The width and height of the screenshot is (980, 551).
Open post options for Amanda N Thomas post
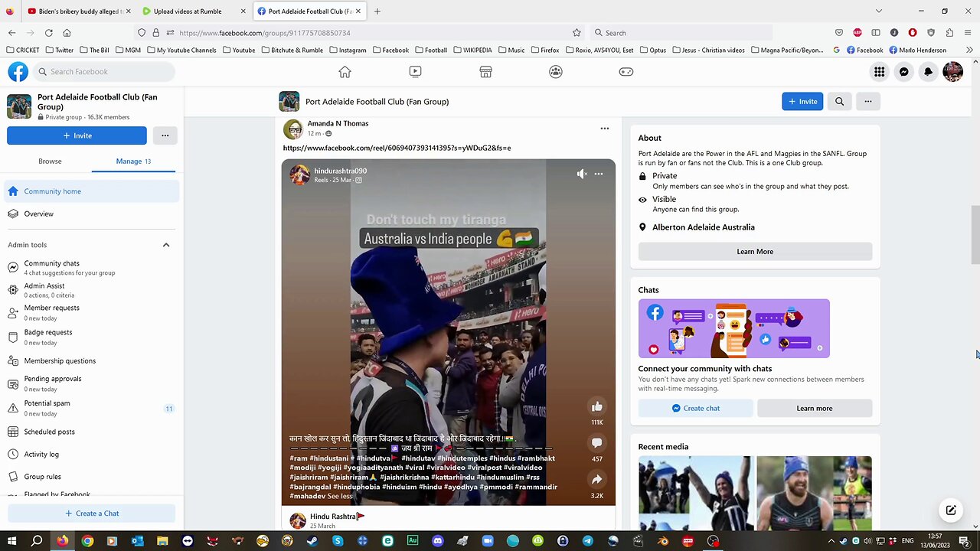pos(604,129)
